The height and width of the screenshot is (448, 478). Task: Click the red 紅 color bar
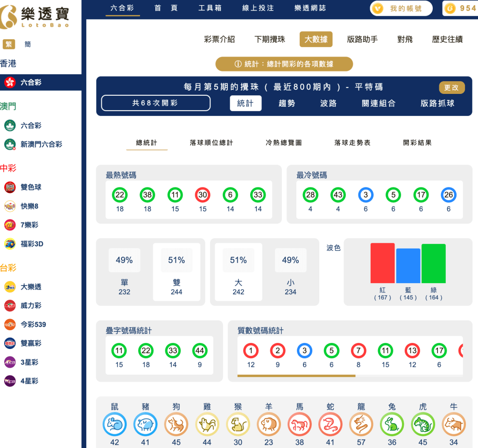(382, 263)
